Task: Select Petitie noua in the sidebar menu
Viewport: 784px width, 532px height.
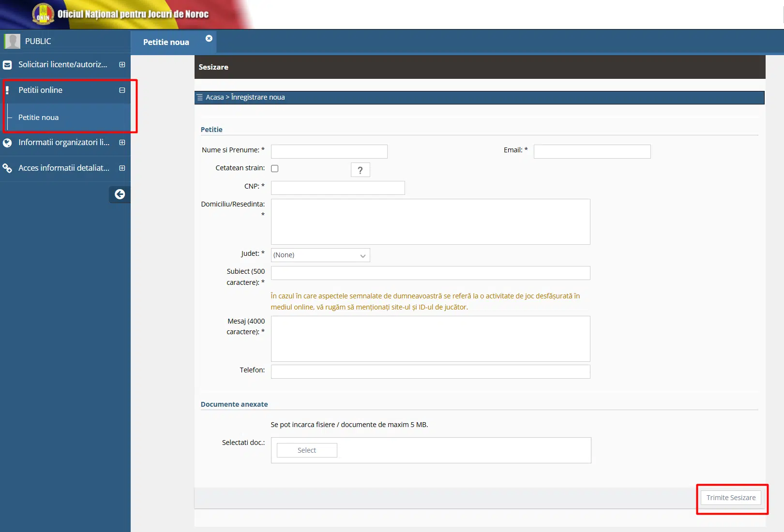Action: click(x=38, y=117)
